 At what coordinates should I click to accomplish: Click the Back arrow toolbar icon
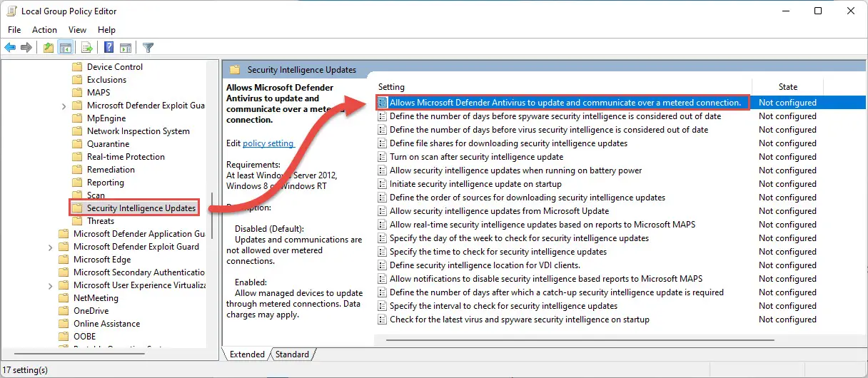pos(10,48)
